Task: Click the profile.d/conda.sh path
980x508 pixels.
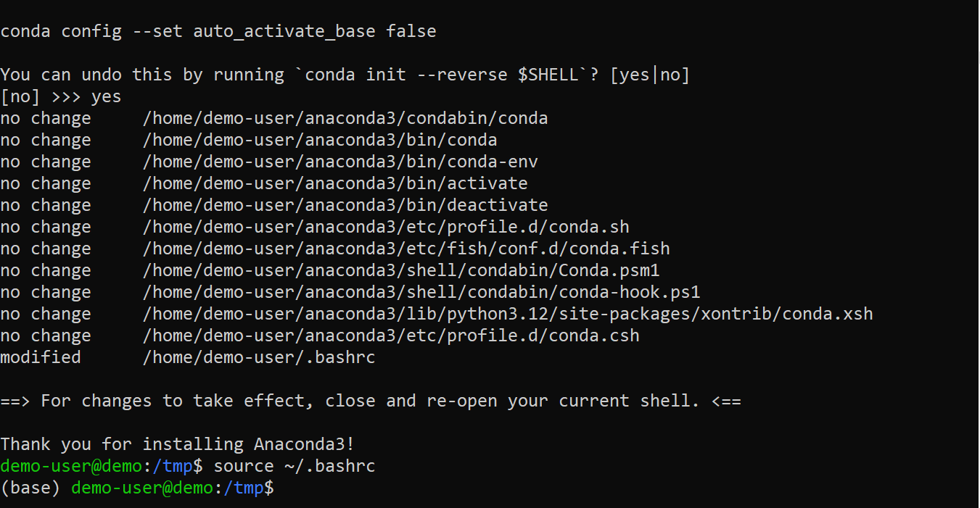Action: click(x=386, y=227)
